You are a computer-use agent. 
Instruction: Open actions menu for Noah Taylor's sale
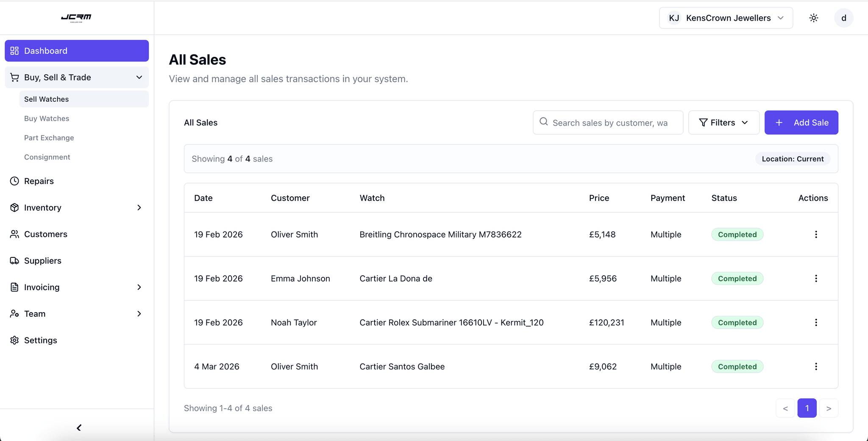point(816,322)
